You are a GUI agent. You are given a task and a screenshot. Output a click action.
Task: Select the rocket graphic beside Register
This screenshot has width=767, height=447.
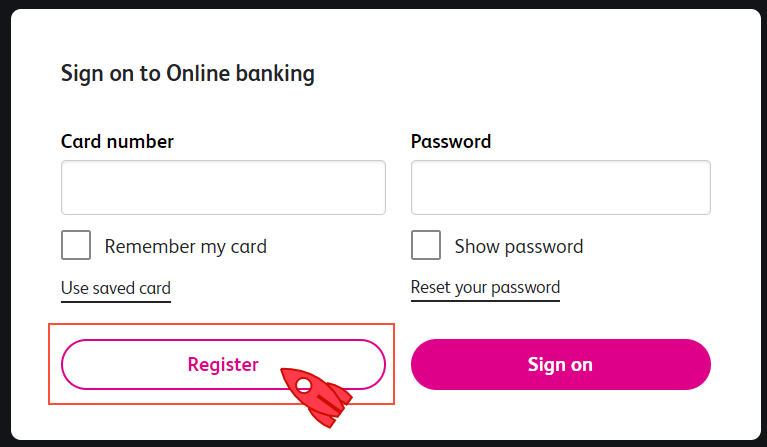[x=316, y=395]
